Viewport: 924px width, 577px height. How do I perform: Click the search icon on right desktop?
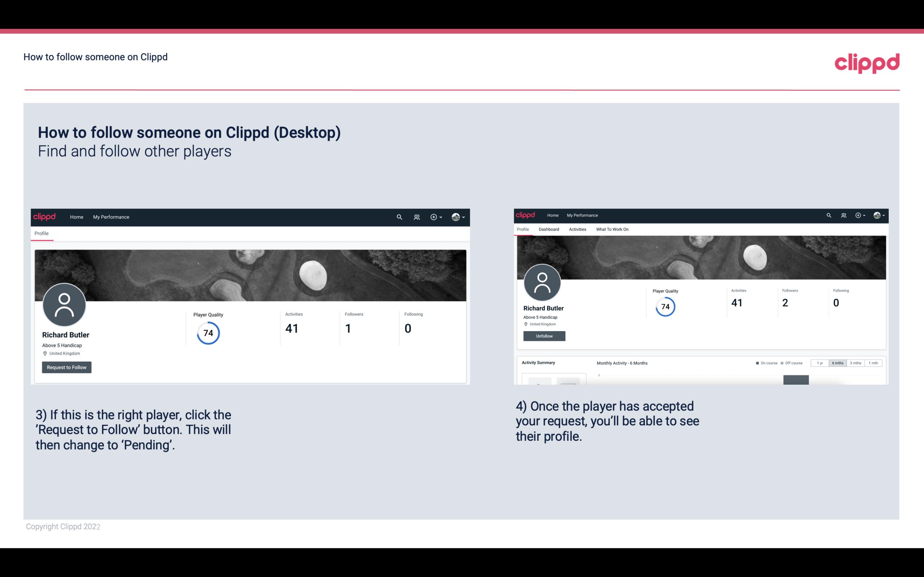pos(828,215)
